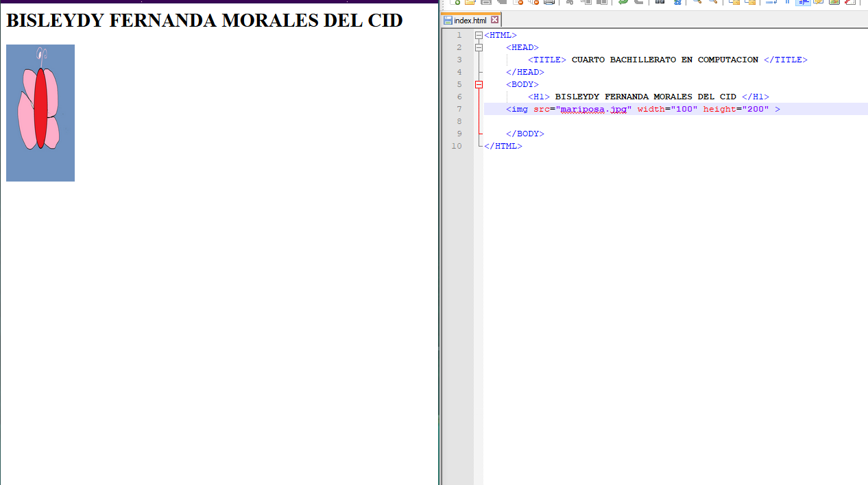
Task: Collapse the HEAD block fold marker
Action: (479, 48)
